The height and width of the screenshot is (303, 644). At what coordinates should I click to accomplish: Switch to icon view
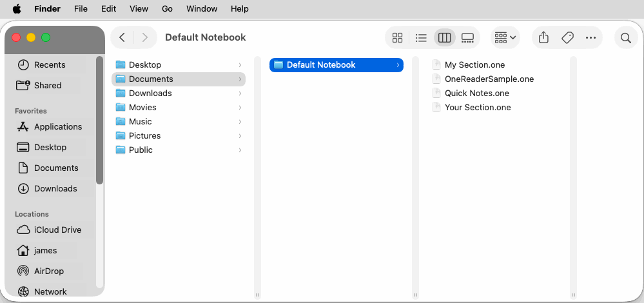(398, 38)
